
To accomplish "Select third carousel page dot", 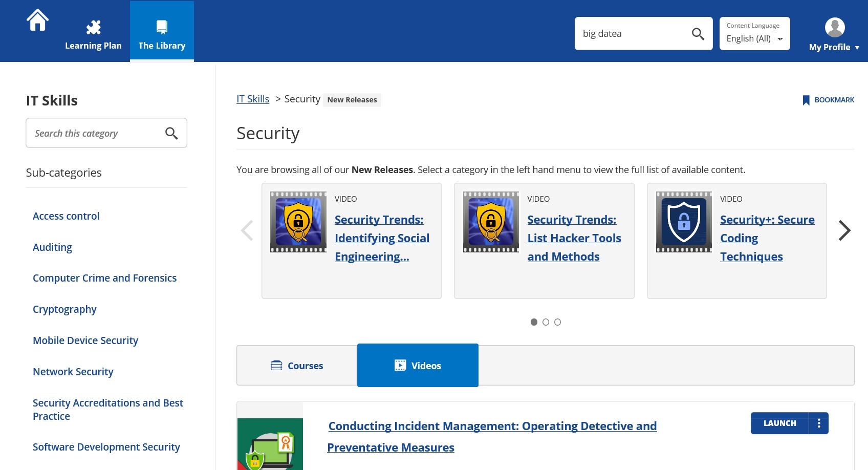I will tap(557, 322).
